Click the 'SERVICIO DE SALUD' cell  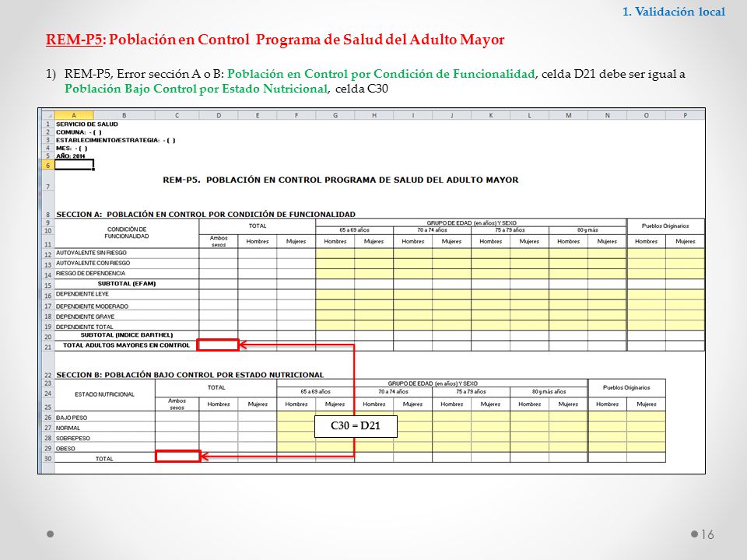click(86, 124)
